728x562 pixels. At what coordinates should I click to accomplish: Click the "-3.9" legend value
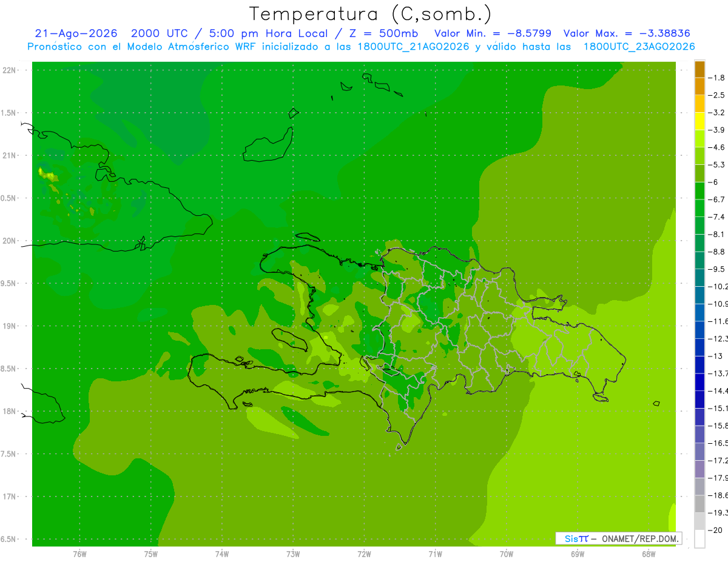click(717, 130)
